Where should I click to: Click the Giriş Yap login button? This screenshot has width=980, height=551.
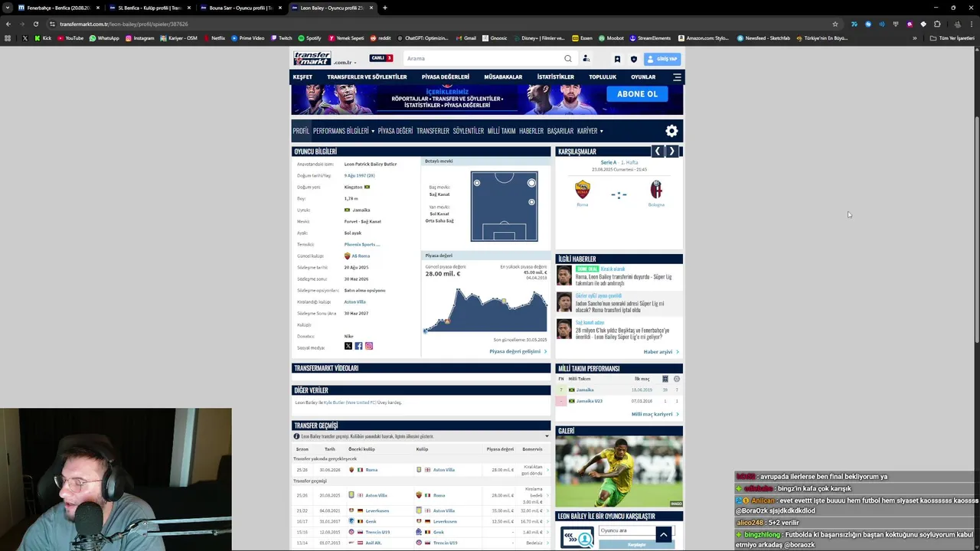pyautogui.click(x=661, y=58)
